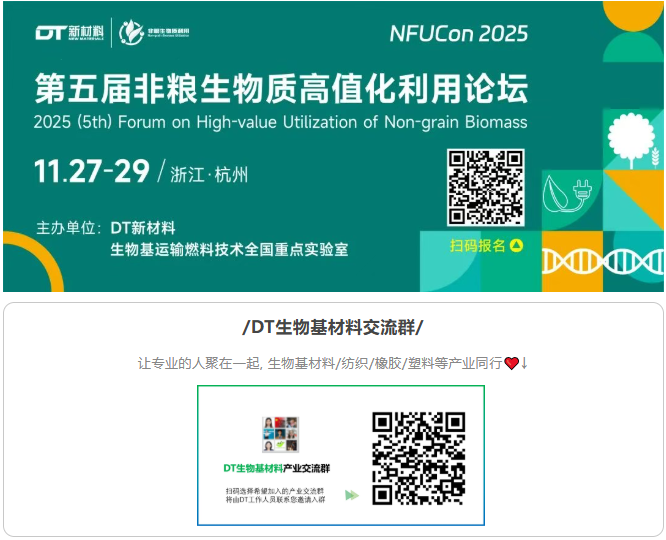This screenshot has height=540, width=666.
Task: Click the yellow triangle beside 扫码报名
Action: tap(516, 246)
